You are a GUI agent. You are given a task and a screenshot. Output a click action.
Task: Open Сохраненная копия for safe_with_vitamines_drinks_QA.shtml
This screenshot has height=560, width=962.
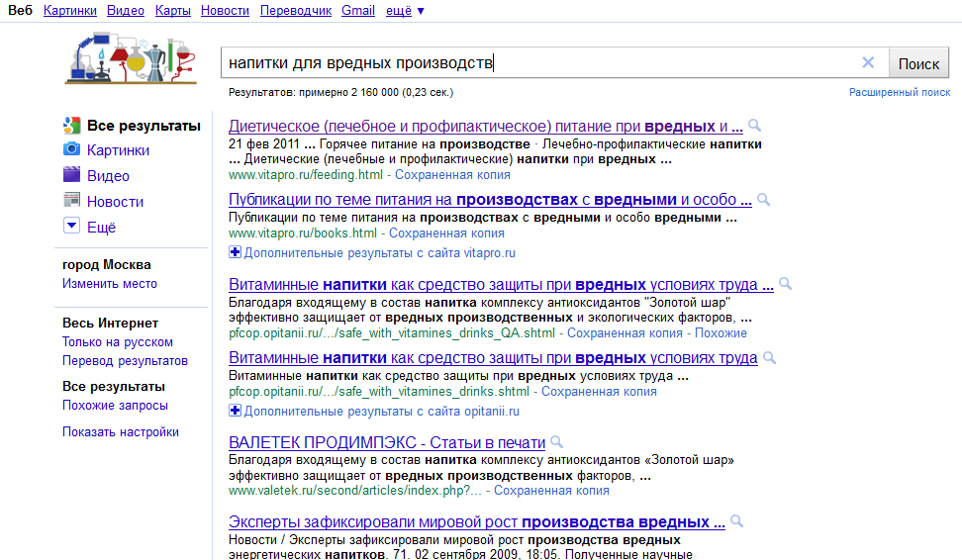pos(625,333)
